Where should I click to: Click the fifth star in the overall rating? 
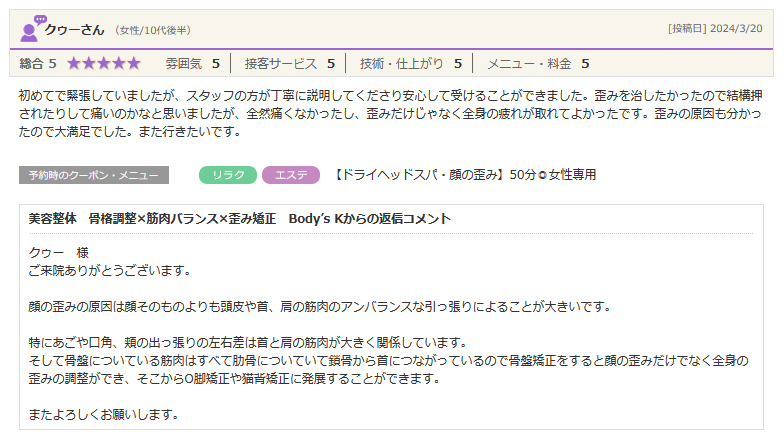133,63
